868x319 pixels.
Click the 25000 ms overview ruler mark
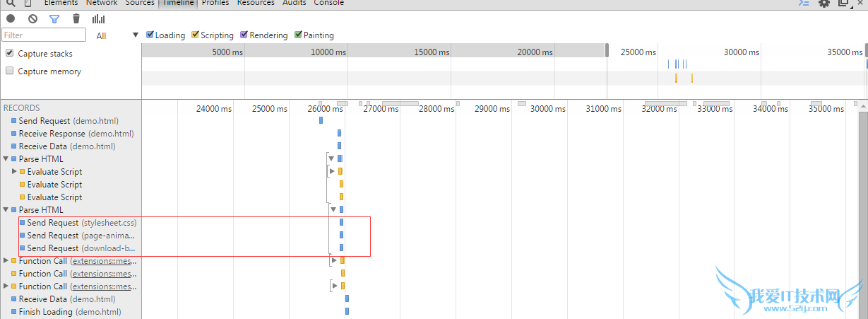638,52
